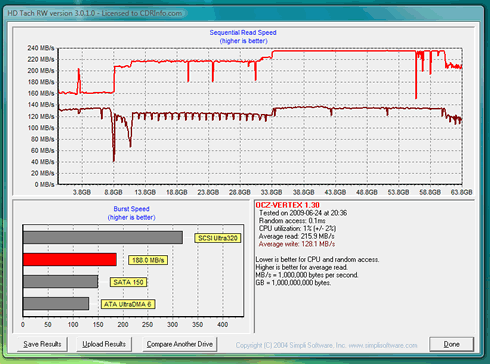Click the Average read 215.9 MB/s line

pyautogui.click(x=296, y=236)
